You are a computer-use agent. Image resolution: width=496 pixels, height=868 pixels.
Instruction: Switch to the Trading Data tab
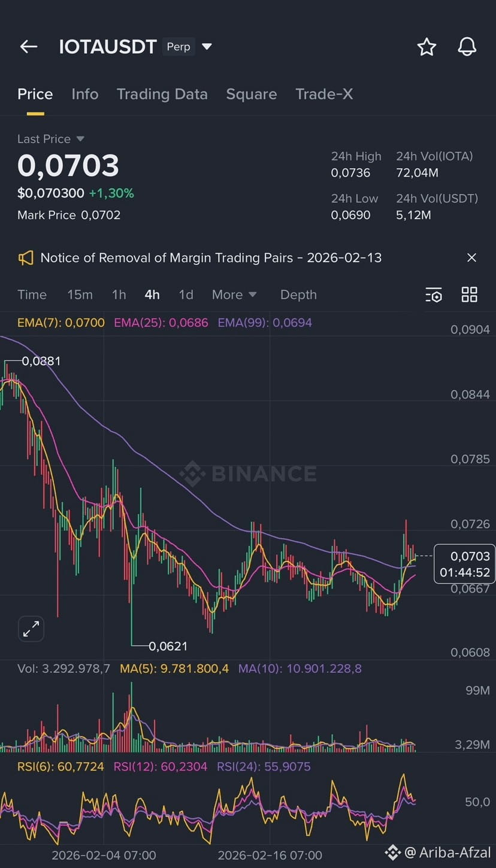(x=162, y=94)
